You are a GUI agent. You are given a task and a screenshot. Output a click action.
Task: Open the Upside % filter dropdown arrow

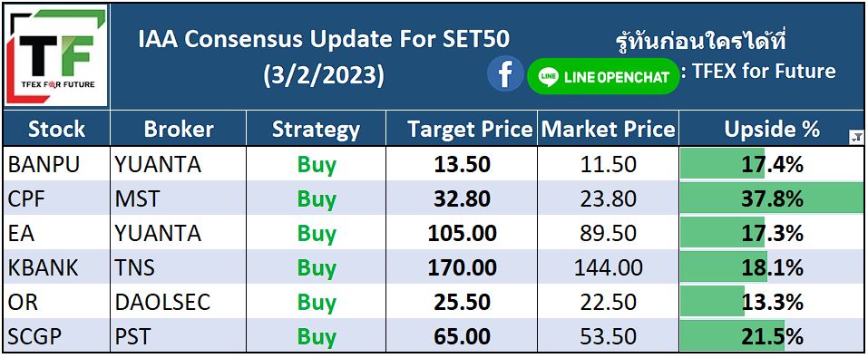(856, 138)
